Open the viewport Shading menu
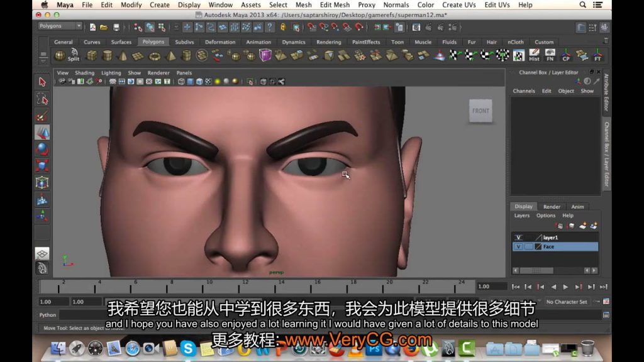 click(x=85, y=73)
